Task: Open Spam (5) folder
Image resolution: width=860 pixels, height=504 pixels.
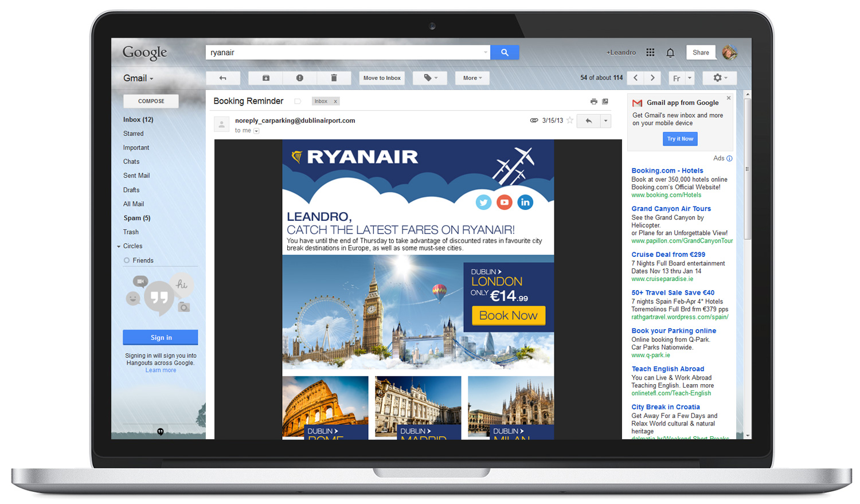Action: (137, 218)
